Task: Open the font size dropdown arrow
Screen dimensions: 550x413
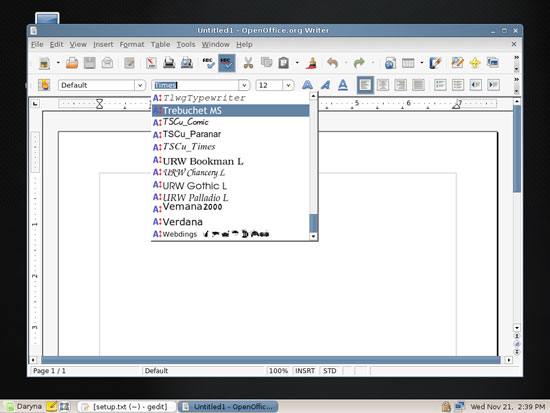Action: click(x=288, y=85)
